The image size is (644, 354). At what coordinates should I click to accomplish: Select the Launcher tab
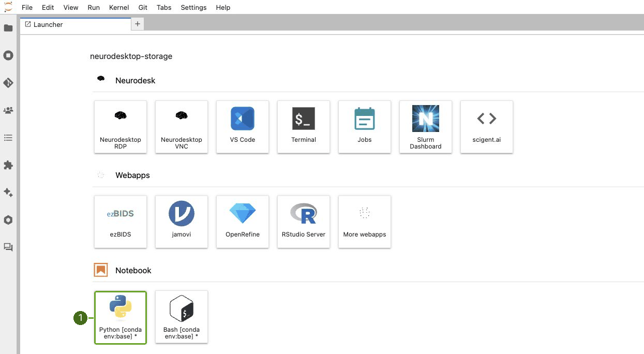pyautogui.click(x=76, y=24)
